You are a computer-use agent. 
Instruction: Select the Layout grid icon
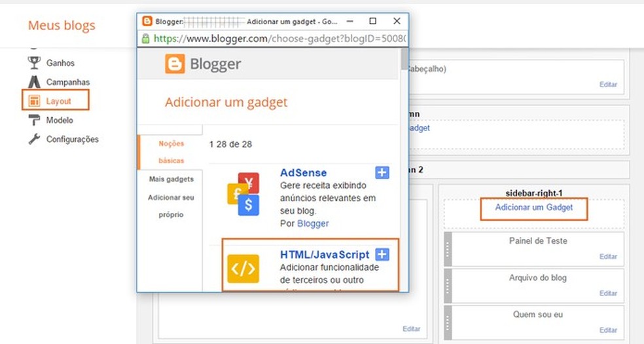point(34,101)
